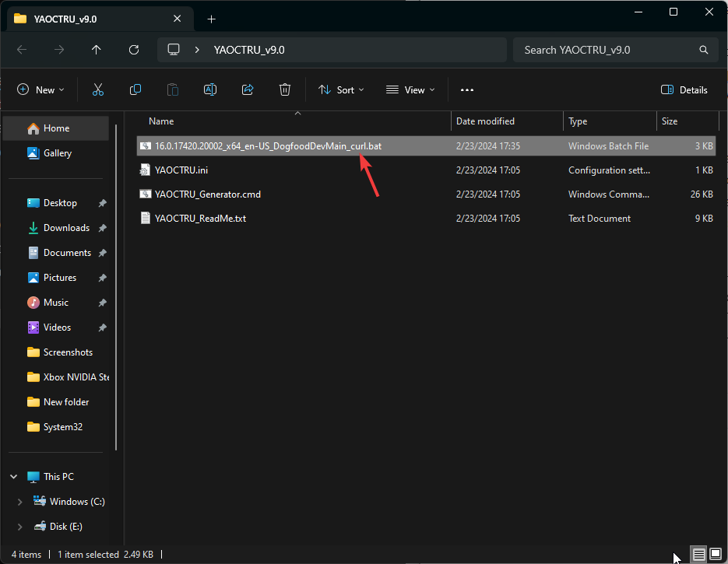This screenshot has height=564, width=728.
Task: Click the Cut scissors icon
Action: tap(98, 89)
